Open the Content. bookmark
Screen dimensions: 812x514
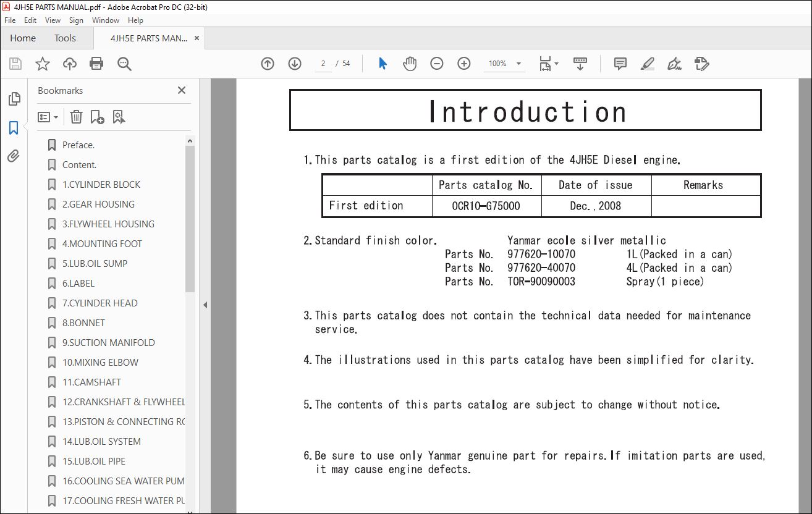click(x=80, y=165)
